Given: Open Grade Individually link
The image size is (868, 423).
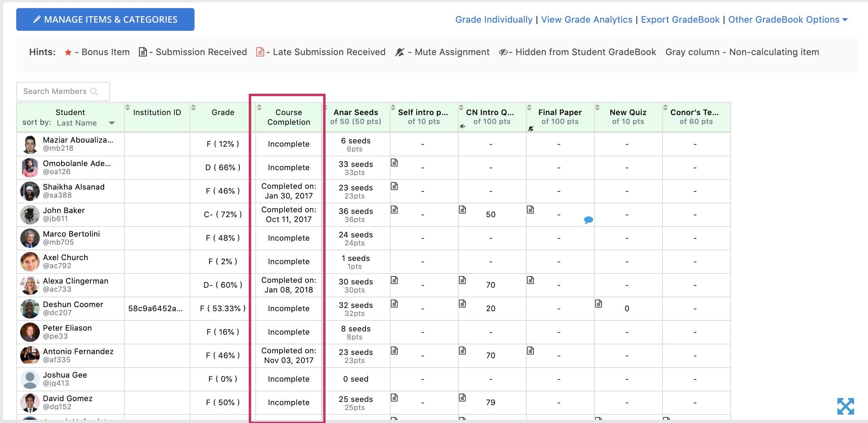Looking at the screenshot, I should (x=494, y=19).
